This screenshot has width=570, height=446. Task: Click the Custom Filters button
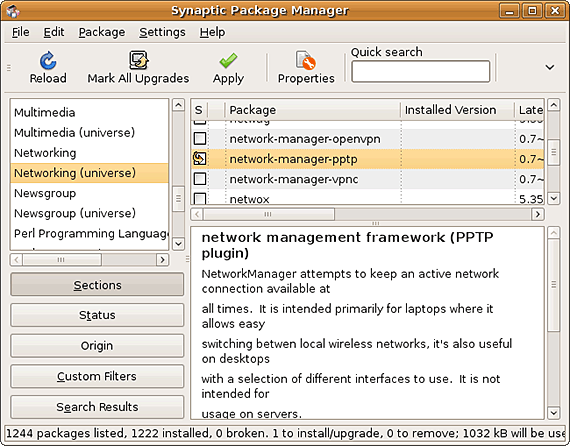point(97,376)
